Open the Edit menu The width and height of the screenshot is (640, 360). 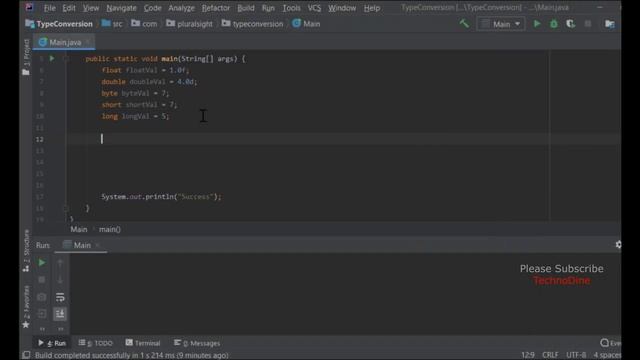tap(69, 8)
